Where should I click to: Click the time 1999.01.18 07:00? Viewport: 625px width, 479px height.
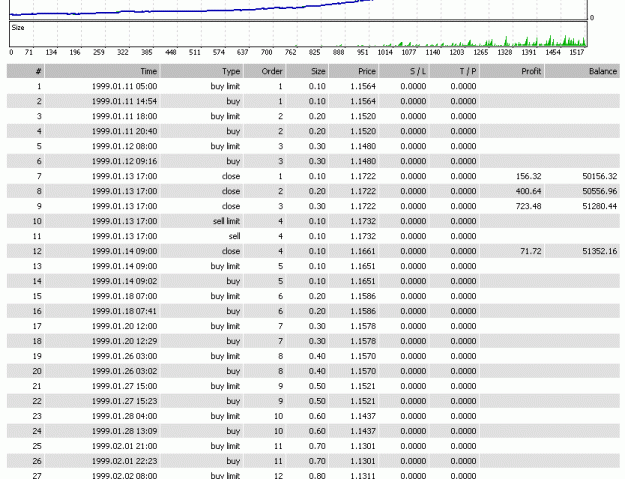pyautogui.click(x=124, y=296)
